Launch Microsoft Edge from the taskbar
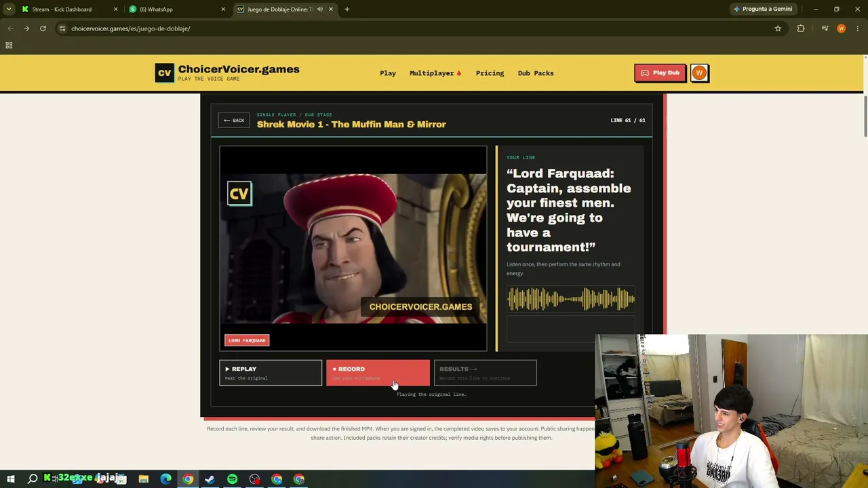 (166, 479)
